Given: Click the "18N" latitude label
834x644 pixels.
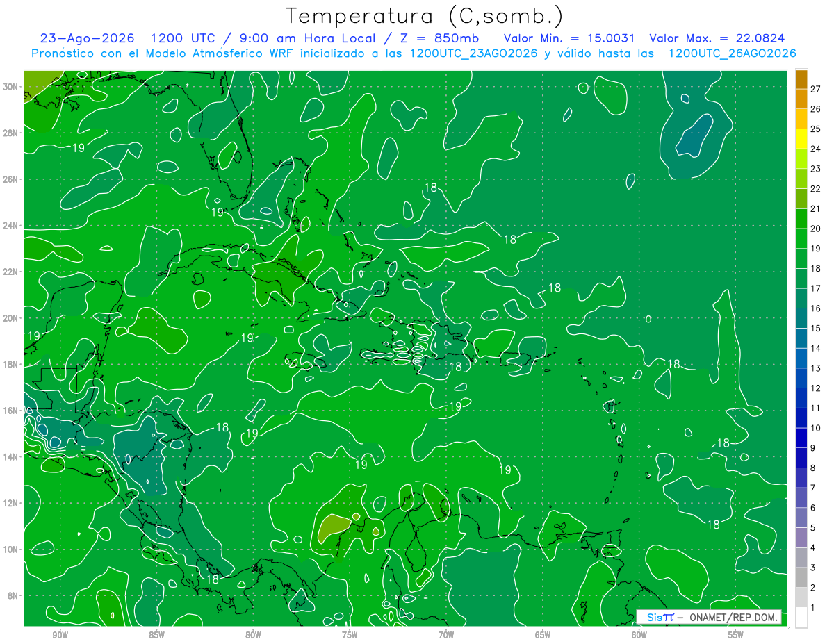Looking at the screenshot, I should pos(11,364).
